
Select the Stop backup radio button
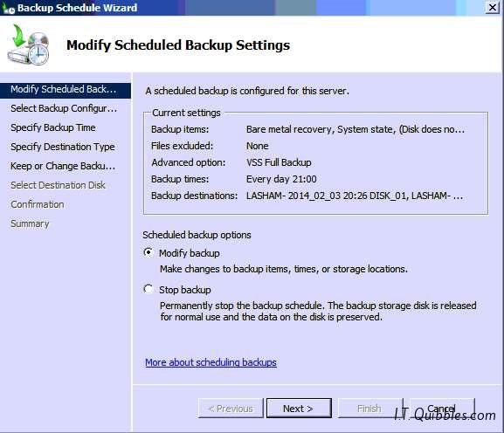[x=148, y=289]
